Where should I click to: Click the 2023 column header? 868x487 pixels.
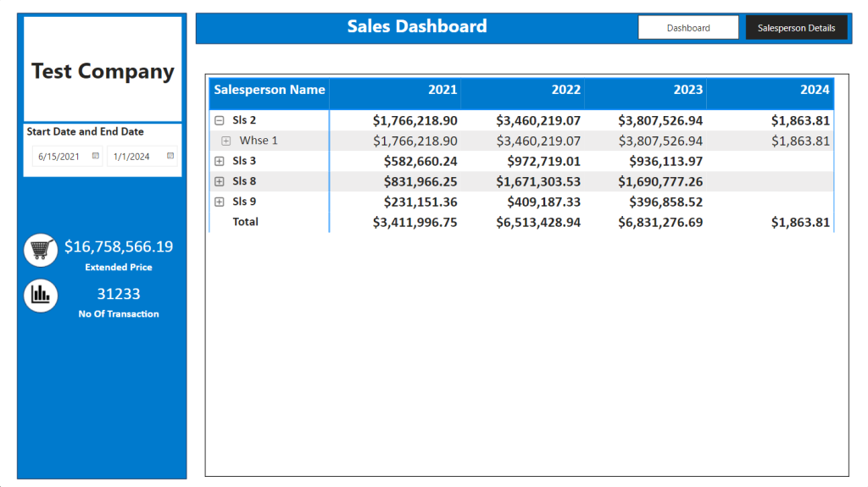pyautogui.click(x=688, y=91)
